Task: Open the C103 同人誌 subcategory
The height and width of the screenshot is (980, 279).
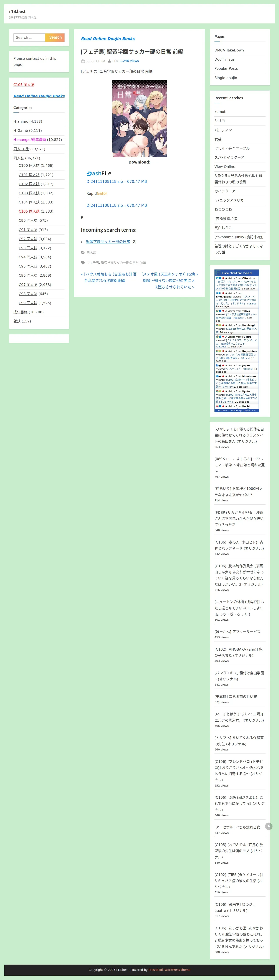Action: 29,193
